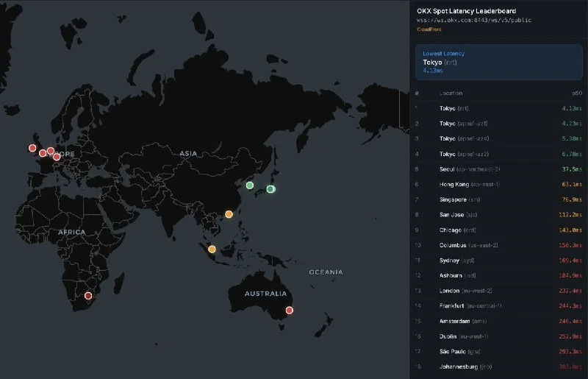
Task: Select the Singapore (sin) row
Action: (499, 199)
